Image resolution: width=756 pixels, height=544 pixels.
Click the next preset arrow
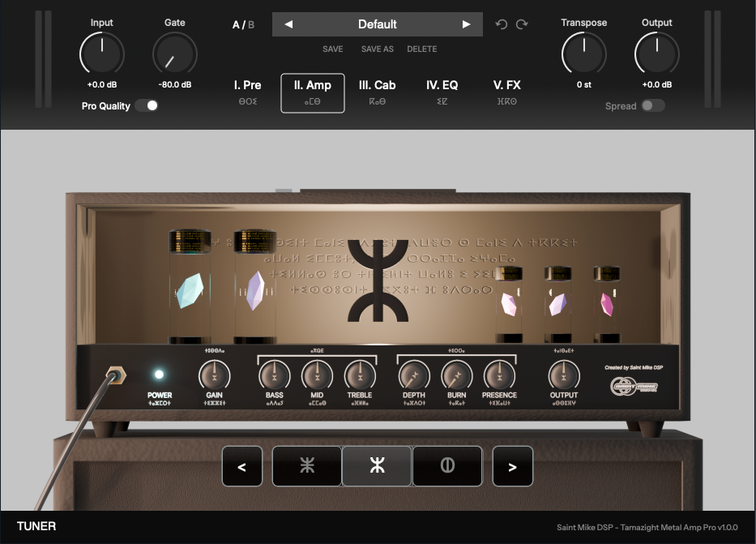pyautogui.click(x=467, y=24)
